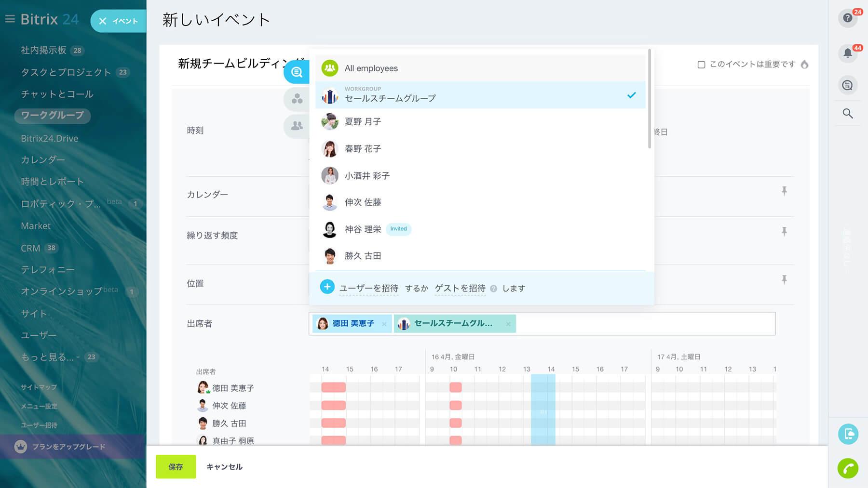
Task: Open サイト in the sidebar
Action: click(34, 314)
